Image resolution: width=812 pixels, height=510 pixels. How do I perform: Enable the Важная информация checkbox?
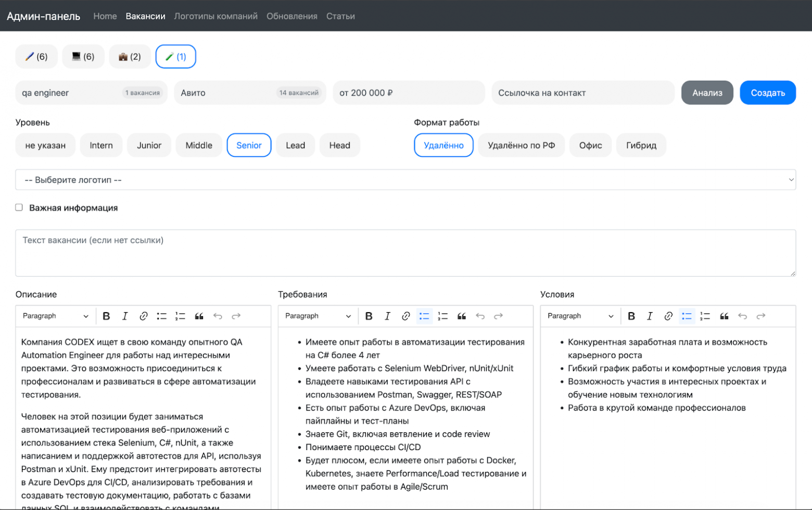pyautogui.click(x=19, y=207)
